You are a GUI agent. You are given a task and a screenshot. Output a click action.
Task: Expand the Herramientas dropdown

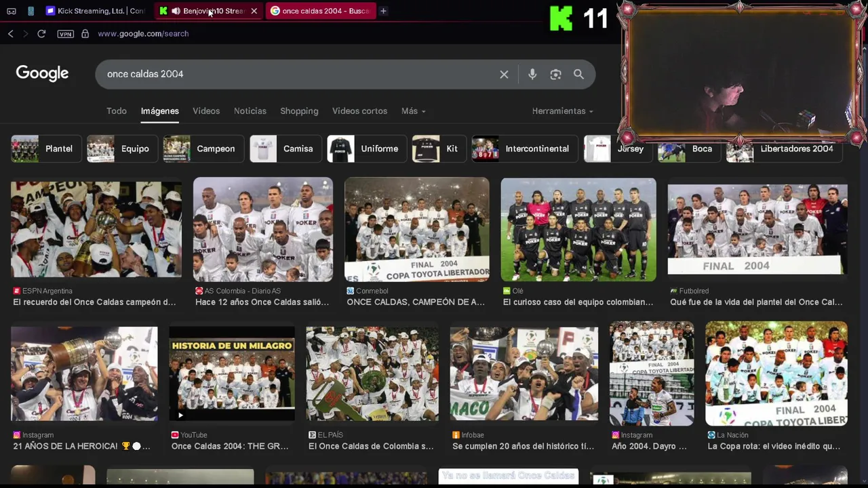point(562,111)
